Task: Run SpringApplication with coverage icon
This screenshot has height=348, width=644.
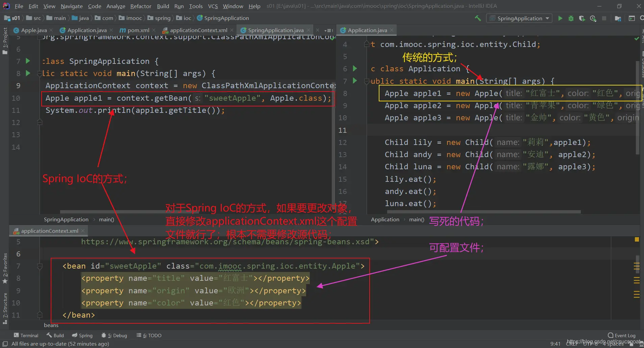Action: (x=582, y=18)
